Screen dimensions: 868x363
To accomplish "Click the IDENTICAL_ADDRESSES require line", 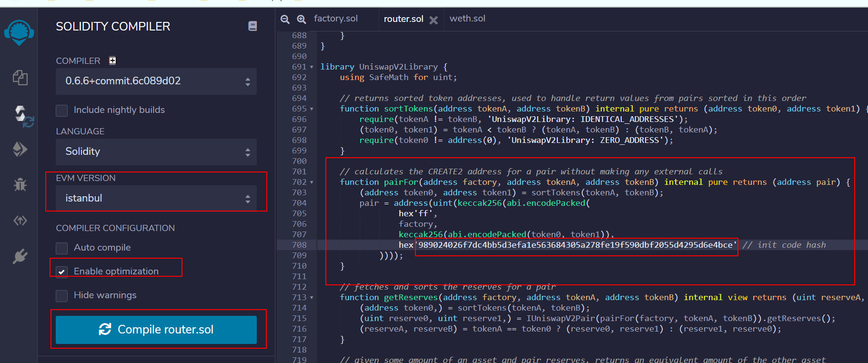I will point(524,119).
